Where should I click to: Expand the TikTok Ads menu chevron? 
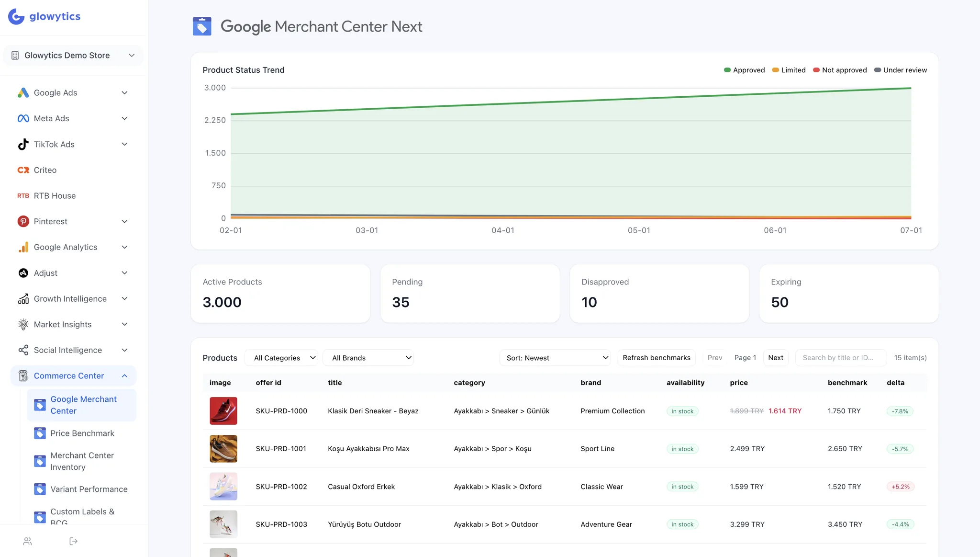click(124, 144)
